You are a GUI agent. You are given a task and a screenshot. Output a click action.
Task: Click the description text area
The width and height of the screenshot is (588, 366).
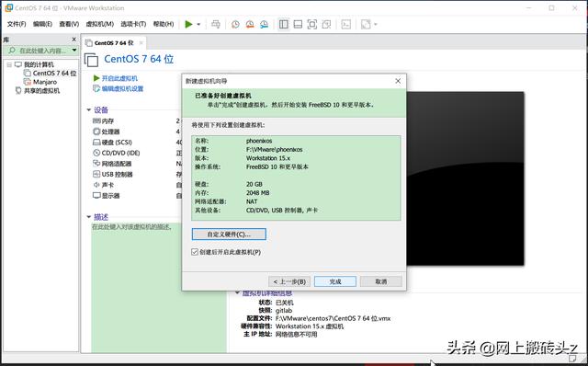(x=159, y=287)
